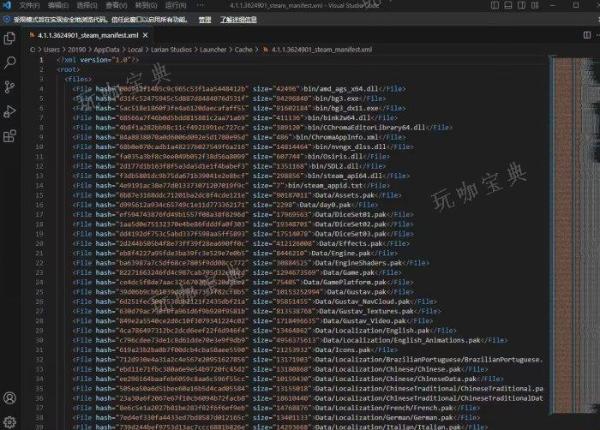Open the Source Control view
The image size is (600, 430).
click(10, 87)
